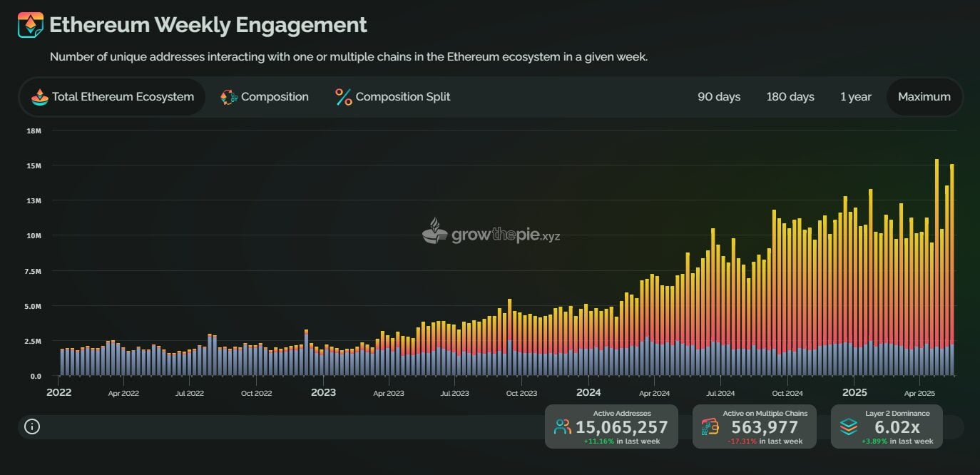Switch to the Composition tab

tap(265, 97)
